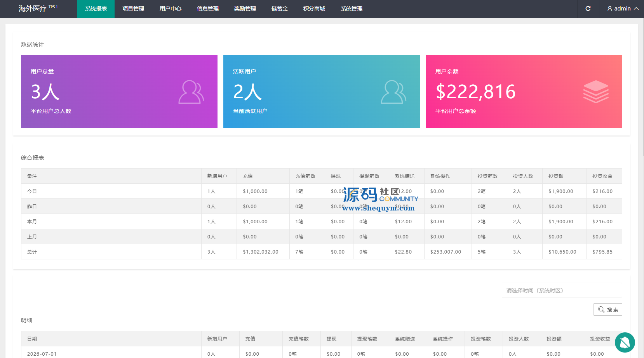
Task: Click the 明细 section heading
Action: pyautogui.click(x=26, y=320)
